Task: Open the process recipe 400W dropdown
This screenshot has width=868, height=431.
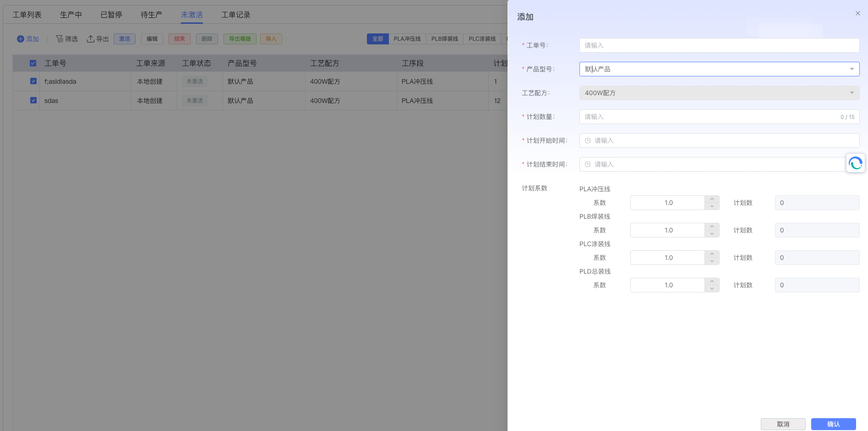Action: (852, 93)
